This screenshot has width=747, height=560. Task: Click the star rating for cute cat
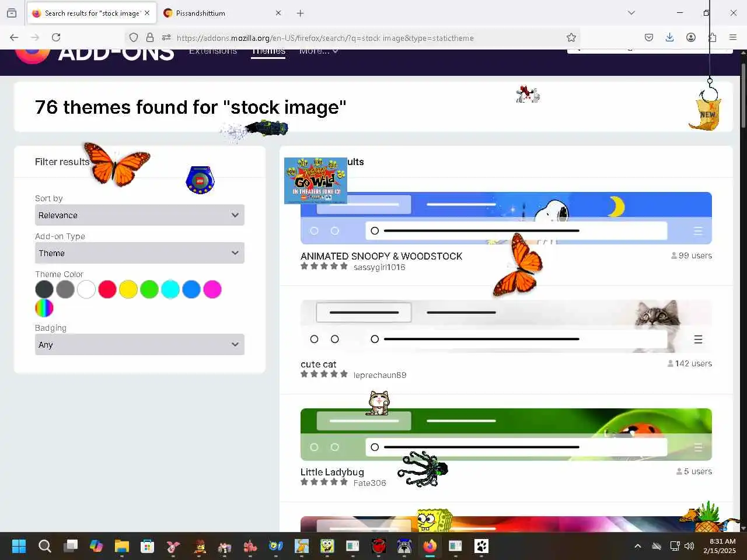click(324, 374)
